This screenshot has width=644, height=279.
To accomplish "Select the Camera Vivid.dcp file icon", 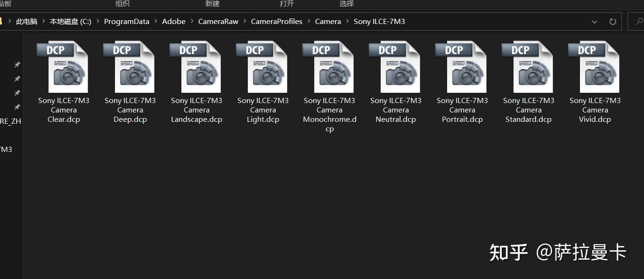I will point(594,67).
